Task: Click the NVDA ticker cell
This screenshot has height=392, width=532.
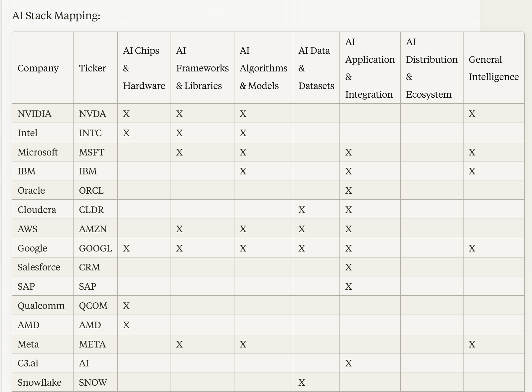Action: [x=92, y=114]
